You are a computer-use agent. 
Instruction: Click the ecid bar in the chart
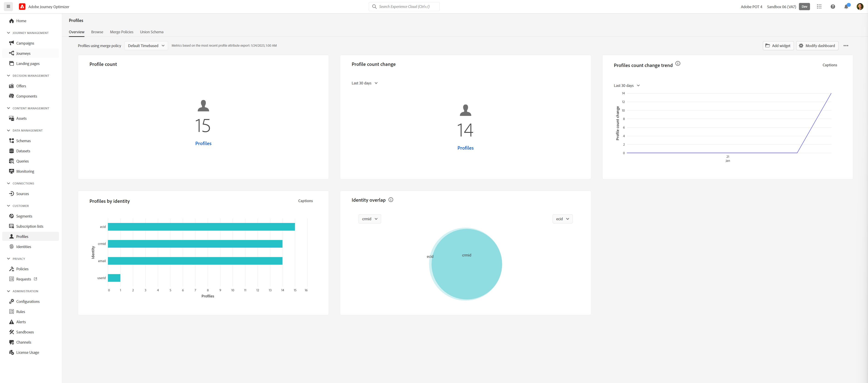coord(201,227)
